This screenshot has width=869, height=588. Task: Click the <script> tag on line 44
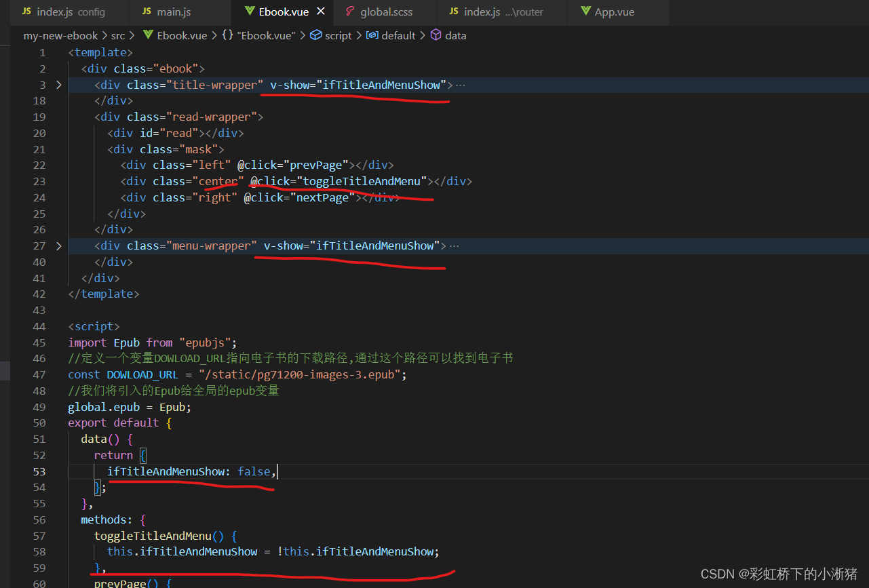pyautogui.click(x=94, y=326)
